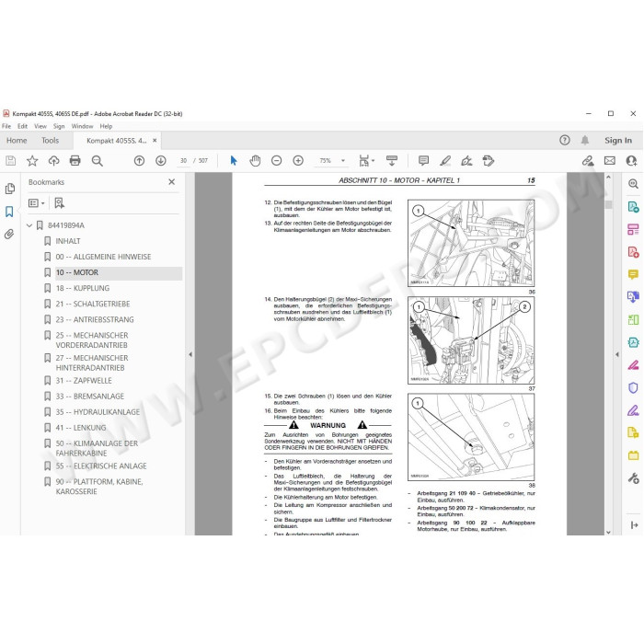Open the notifications bell
This screenshot has height=644, width=644.
(x=585, y=140)
